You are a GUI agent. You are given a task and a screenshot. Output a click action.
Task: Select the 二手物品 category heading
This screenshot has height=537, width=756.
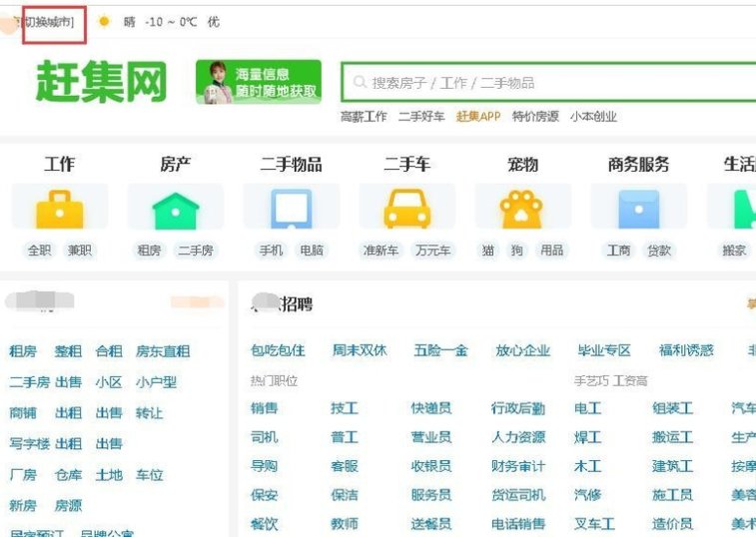point(292,164)
